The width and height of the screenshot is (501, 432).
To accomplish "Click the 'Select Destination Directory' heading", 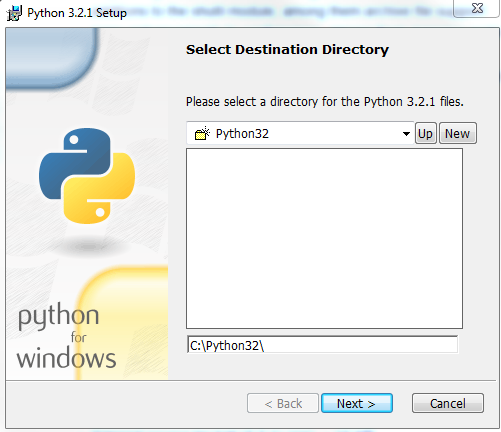I will 287,50.
